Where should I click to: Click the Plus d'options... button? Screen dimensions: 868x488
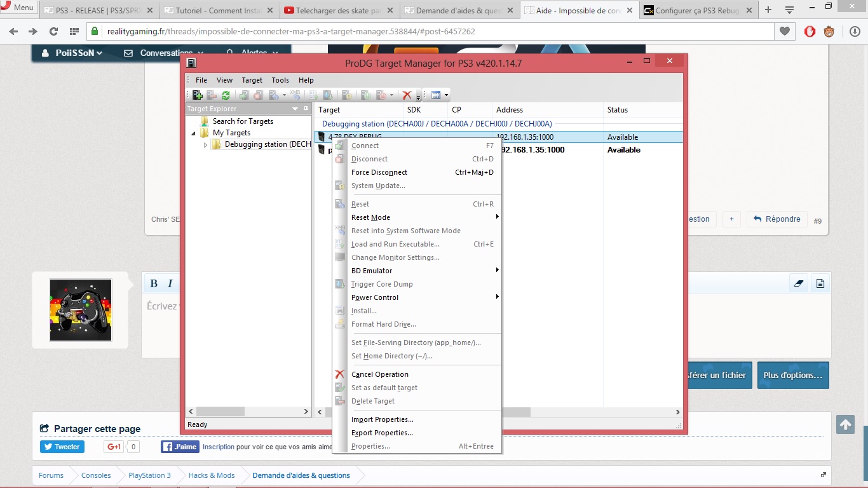(x=793, y=376)
